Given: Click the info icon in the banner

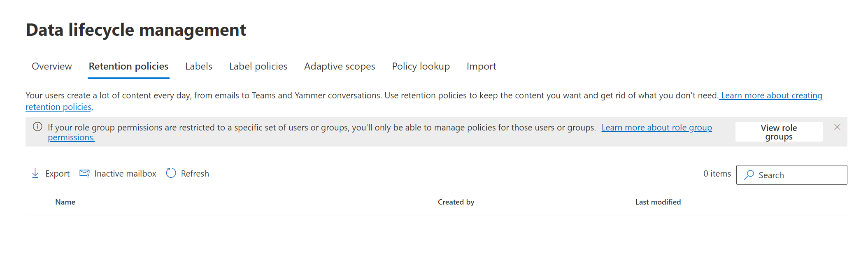Looking at the screenshot, I should click(x=37, y=127).
